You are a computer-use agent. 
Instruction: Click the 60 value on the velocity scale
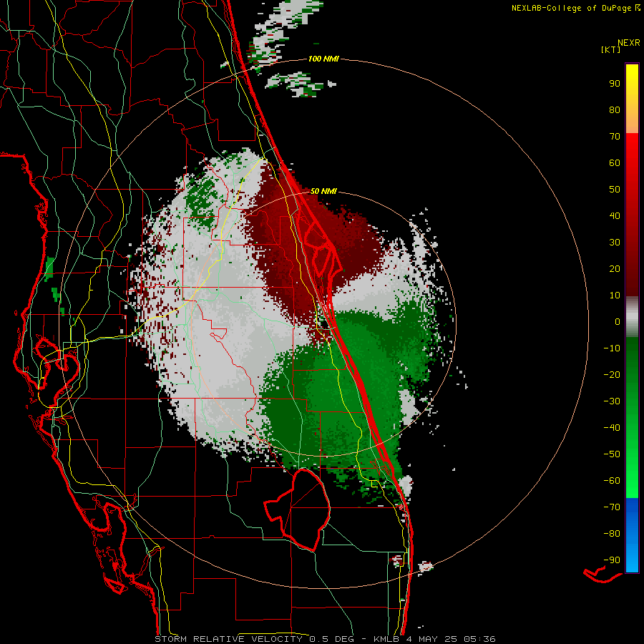click(615, 162)
